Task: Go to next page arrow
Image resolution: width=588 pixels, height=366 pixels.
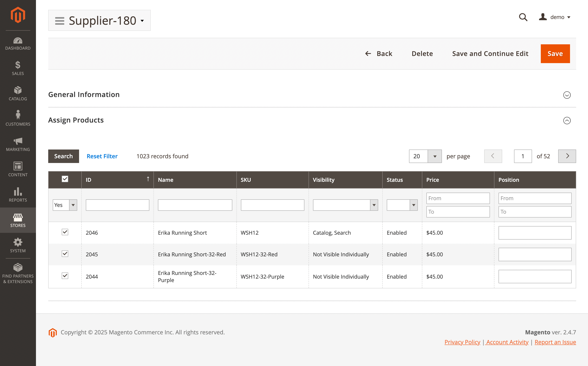Action: coord(567,156)
